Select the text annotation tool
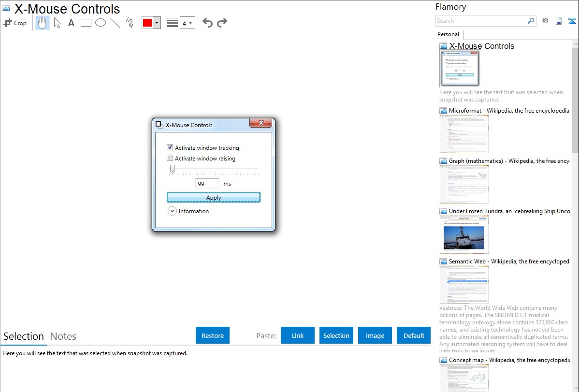This screenshot has height=392, width=579. pyautogui.click(x=71, y=23)
